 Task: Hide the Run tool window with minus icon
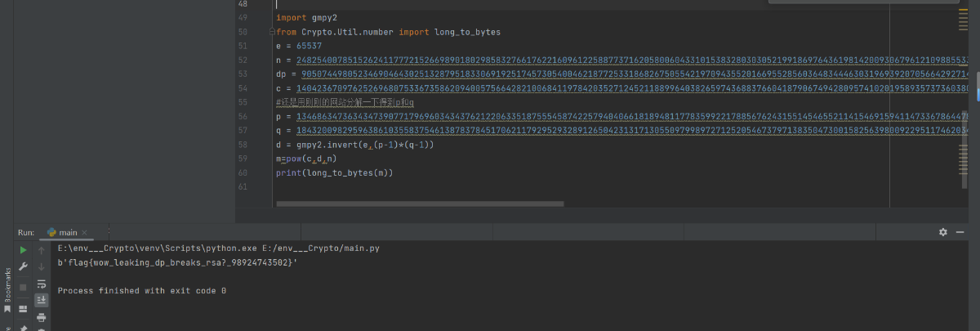(x=961, y=232)
